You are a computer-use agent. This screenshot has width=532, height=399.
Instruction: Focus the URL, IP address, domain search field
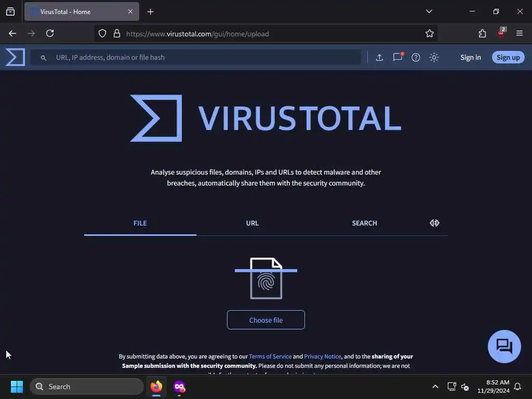[195, 57]
